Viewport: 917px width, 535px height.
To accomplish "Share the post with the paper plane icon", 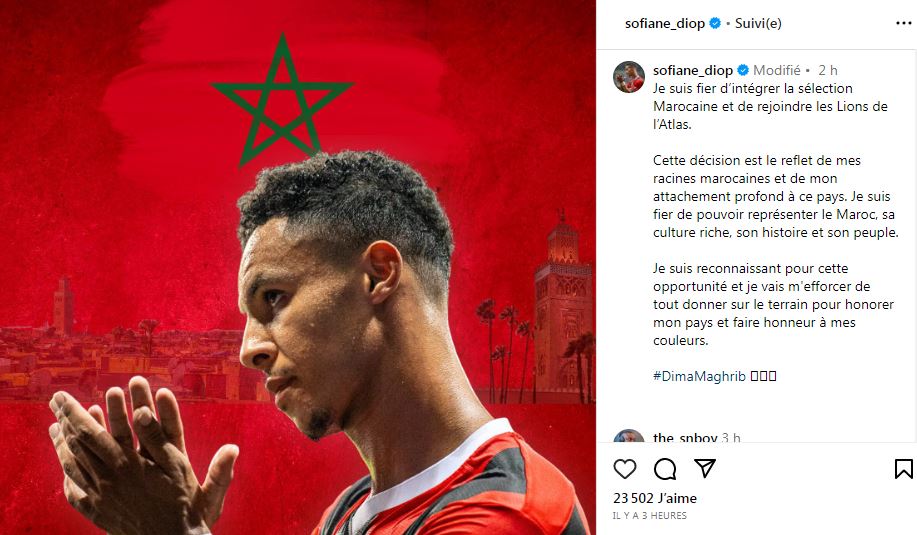I will coord(705,468).
